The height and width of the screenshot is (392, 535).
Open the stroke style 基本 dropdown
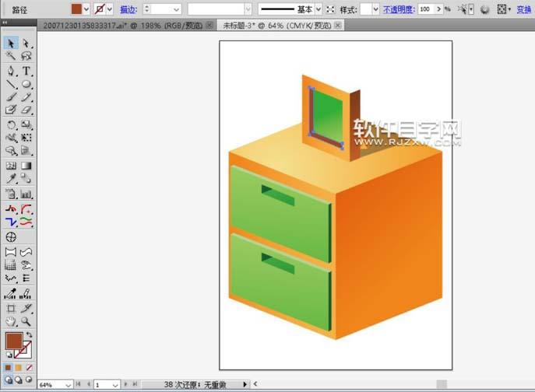[x=319, y=9]
